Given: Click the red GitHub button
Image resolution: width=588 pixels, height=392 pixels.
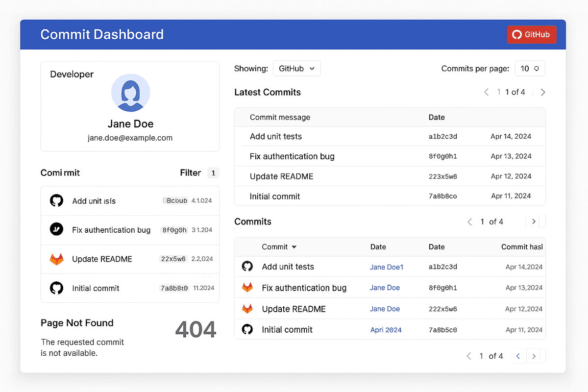Looking at the screenshot, I should coord(532,34).
